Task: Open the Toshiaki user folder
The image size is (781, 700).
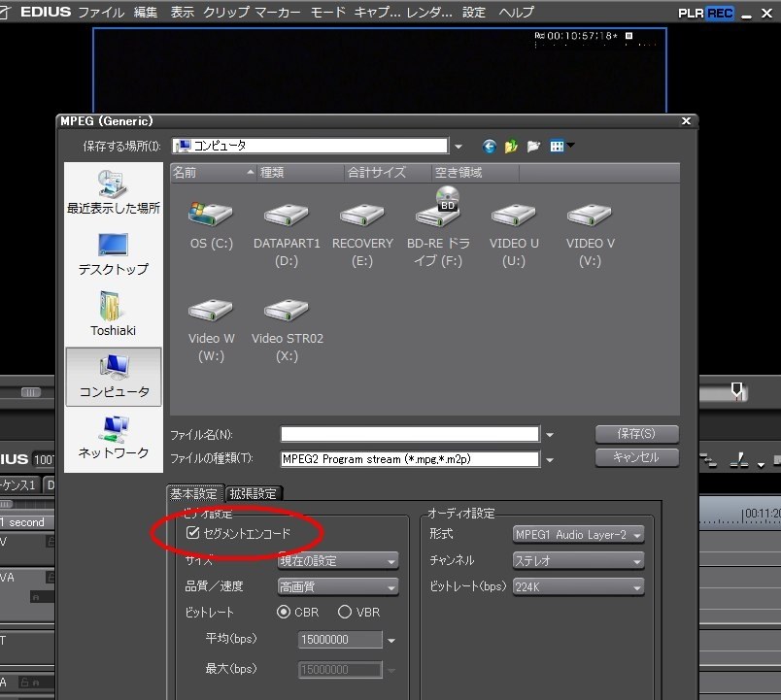Action: coord(114,314)
